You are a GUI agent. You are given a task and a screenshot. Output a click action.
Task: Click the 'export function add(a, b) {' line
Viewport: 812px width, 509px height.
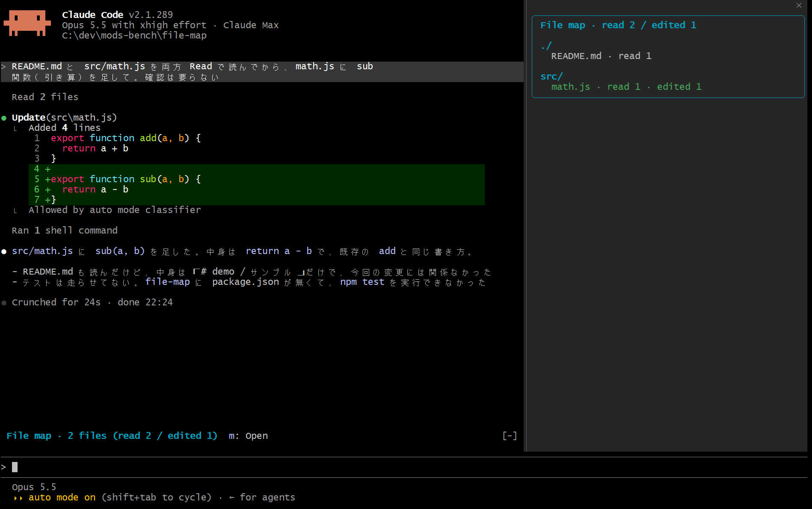126,138
